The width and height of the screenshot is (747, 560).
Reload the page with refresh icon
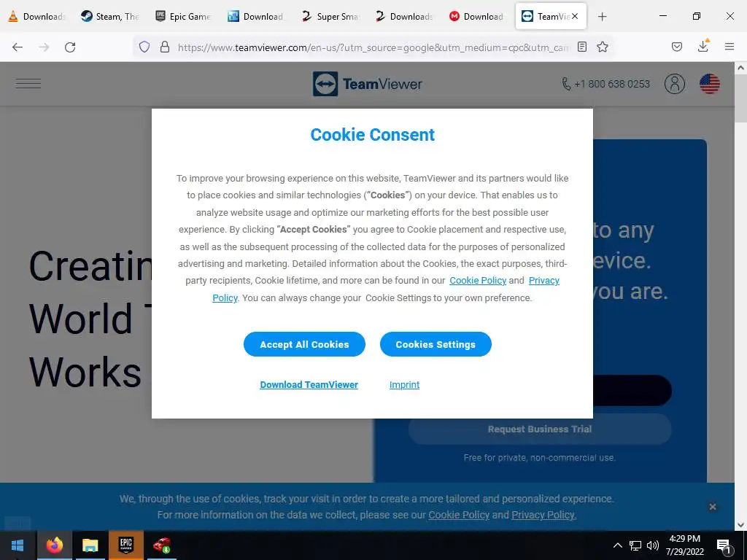pyautogui.click(x=70, y=47)
